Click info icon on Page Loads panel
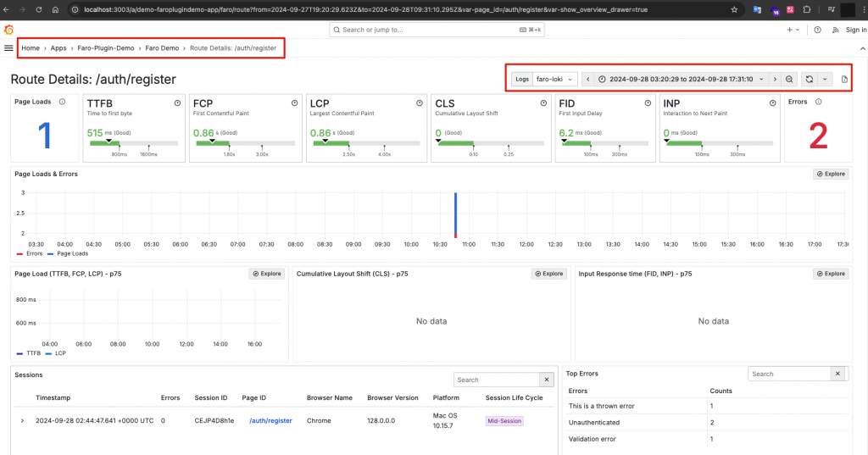 62,102
